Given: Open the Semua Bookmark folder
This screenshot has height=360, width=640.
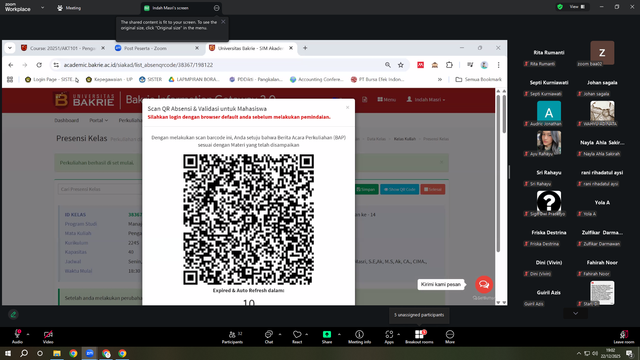Looking at the screenshot, I should 478,80.
